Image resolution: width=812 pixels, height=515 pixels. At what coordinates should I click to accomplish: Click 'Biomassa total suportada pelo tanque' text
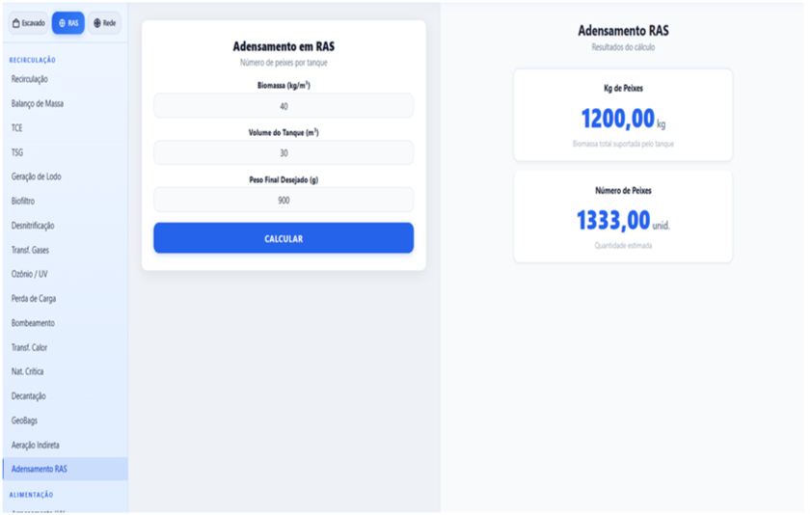(x=623, y=144)
